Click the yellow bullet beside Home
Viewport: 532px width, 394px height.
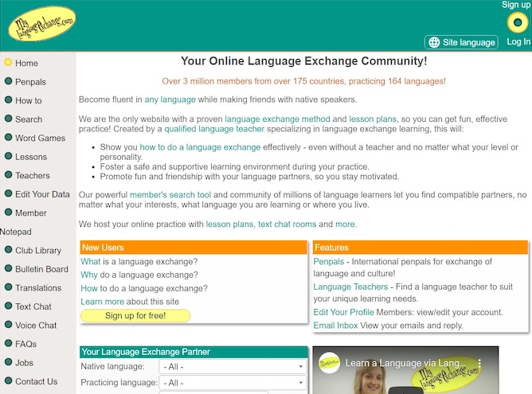tap(8, 63)
